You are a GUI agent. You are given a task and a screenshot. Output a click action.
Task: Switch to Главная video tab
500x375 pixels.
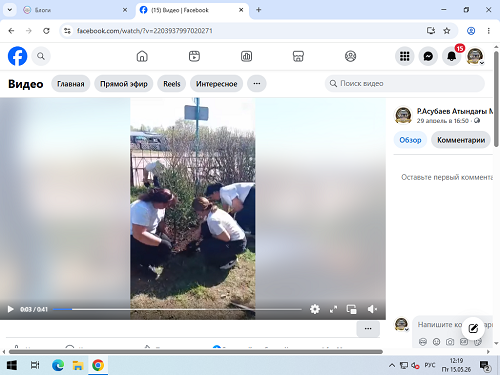click(x=71, y=84)
